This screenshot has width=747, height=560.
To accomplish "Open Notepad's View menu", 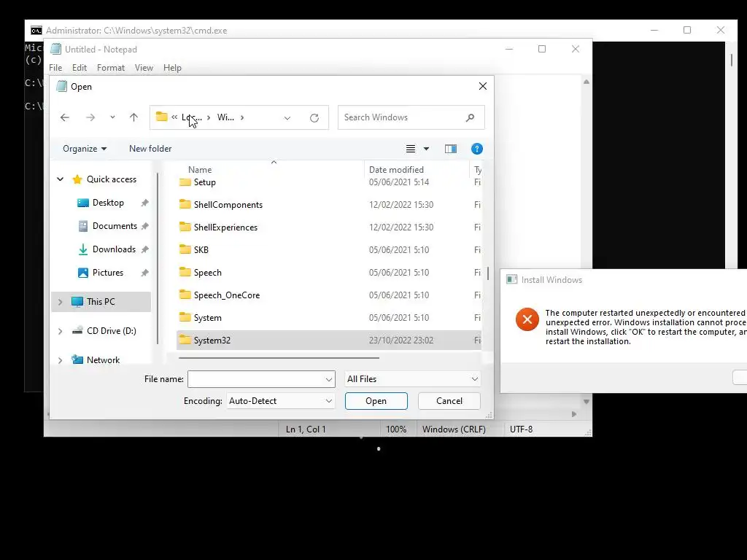I will point(144,68).
